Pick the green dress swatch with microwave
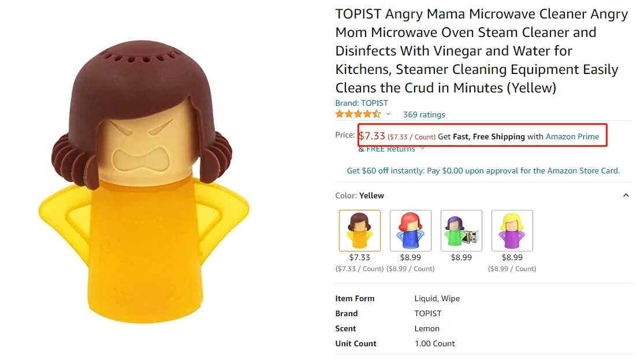The width and height of the screenshot is (644, 359). coord(461,230)
